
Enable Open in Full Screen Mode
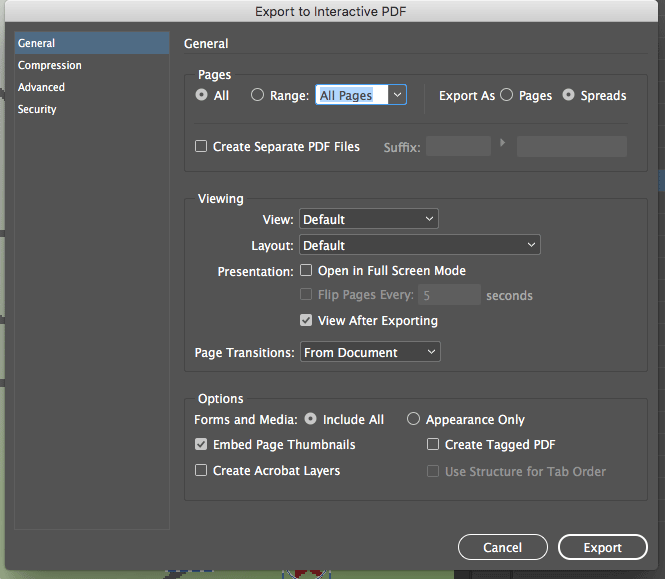(307, 270)
